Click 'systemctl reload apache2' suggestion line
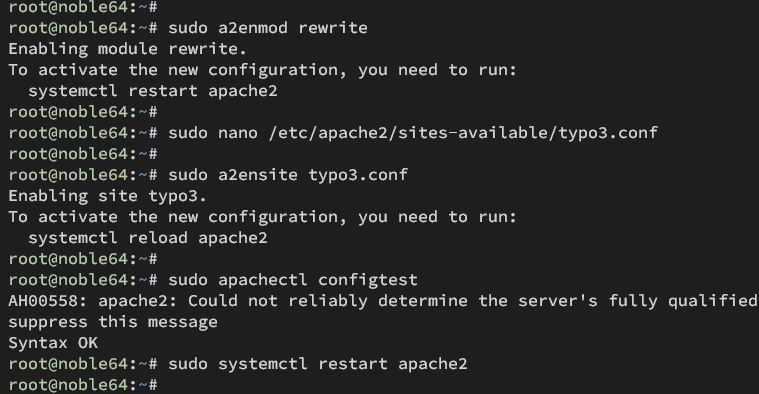Viewport: 759px width, 394px height. [148, 238]
